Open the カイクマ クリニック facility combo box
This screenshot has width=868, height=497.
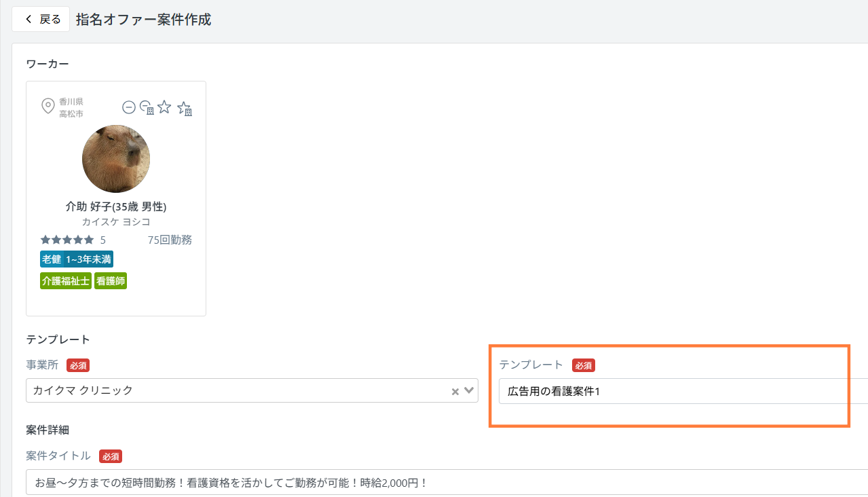tap(238, 390)
